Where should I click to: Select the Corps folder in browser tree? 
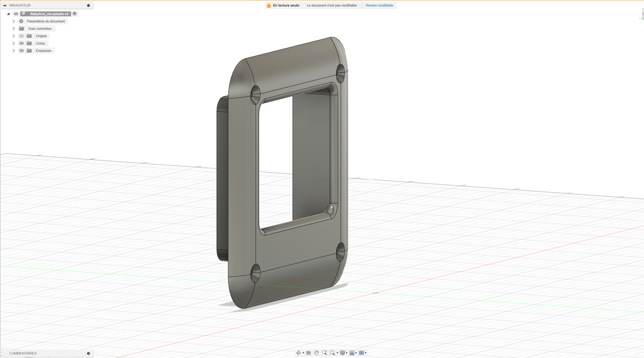[x=40, y=43]
